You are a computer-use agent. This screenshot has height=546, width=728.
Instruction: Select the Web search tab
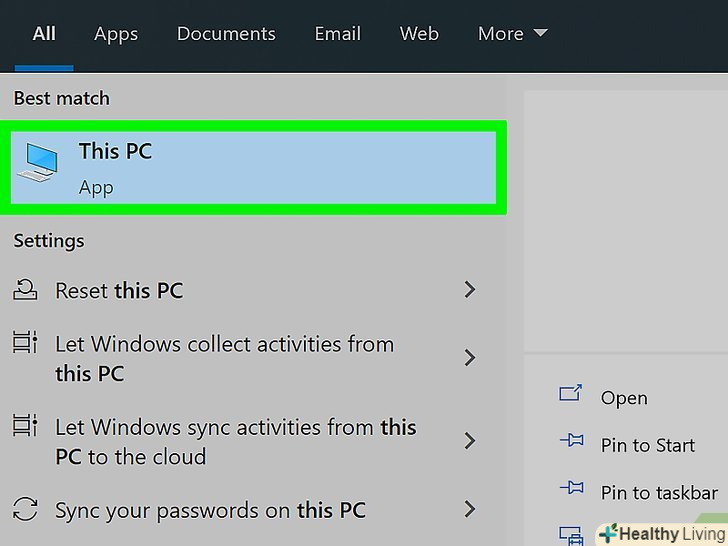pos(419,34)
